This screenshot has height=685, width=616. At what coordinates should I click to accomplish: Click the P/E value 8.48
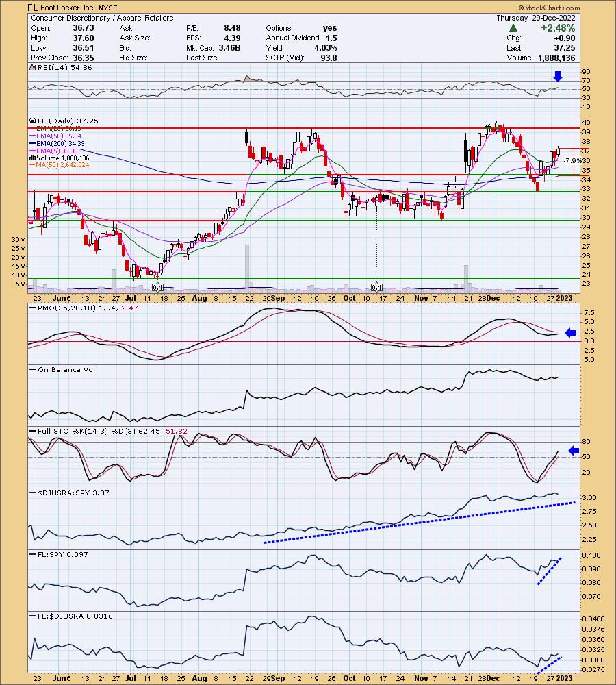pyautogui.click(x=232, y=27)
